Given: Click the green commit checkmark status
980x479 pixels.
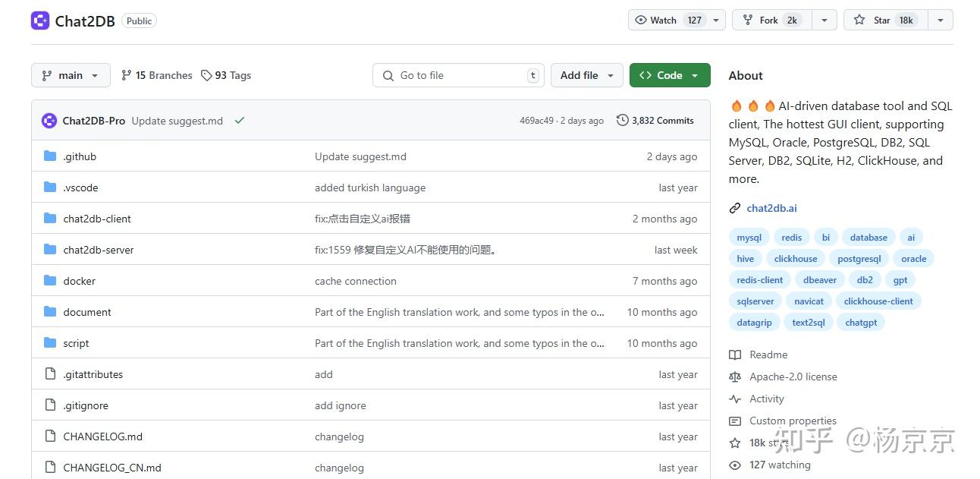Looking at the screenshot, I should click(x=239, y=120).
